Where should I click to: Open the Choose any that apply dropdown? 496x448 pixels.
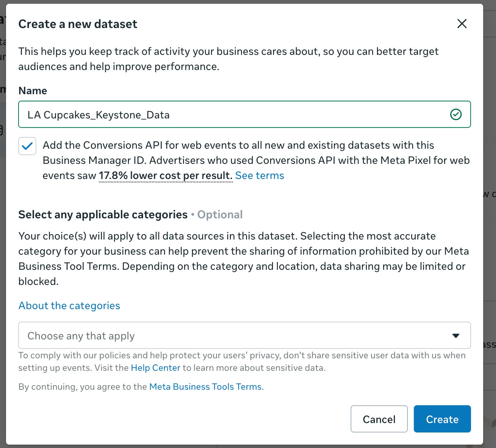[245, 335]
